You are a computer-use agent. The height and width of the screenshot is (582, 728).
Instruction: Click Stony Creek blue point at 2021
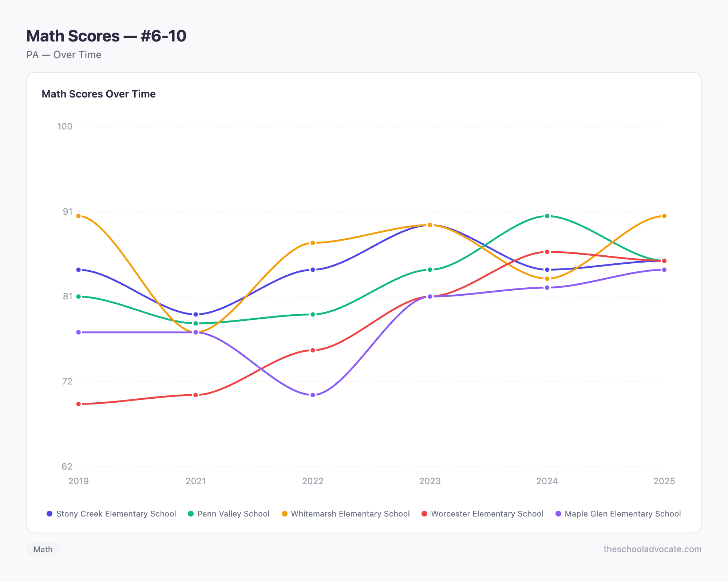point(196,314)
